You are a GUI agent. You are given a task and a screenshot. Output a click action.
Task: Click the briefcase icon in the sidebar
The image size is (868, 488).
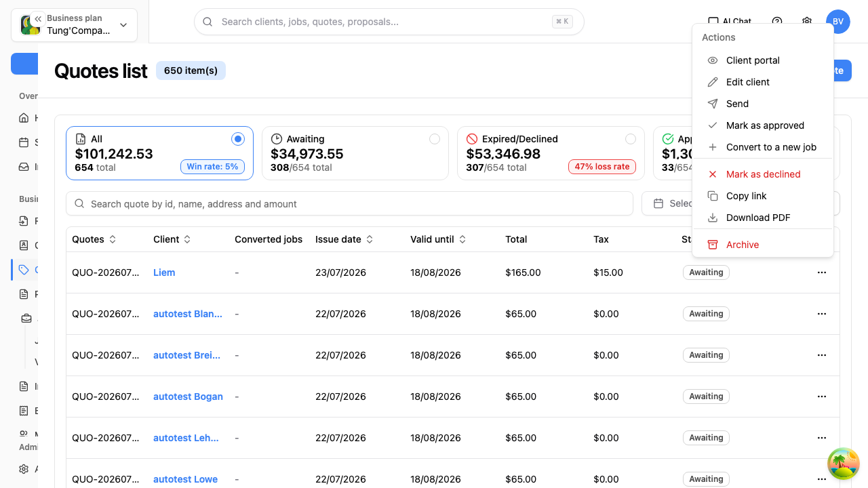(26, 319)
